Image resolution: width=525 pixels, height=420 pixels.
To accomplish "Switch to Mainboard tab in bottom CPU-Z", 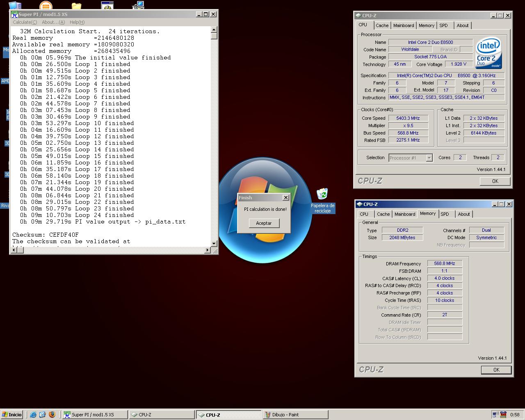I will point(405,214).
